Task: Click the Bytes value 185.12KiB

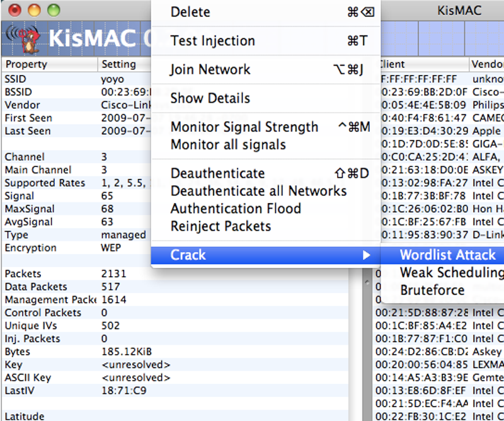Action: [x=127, y=352]
